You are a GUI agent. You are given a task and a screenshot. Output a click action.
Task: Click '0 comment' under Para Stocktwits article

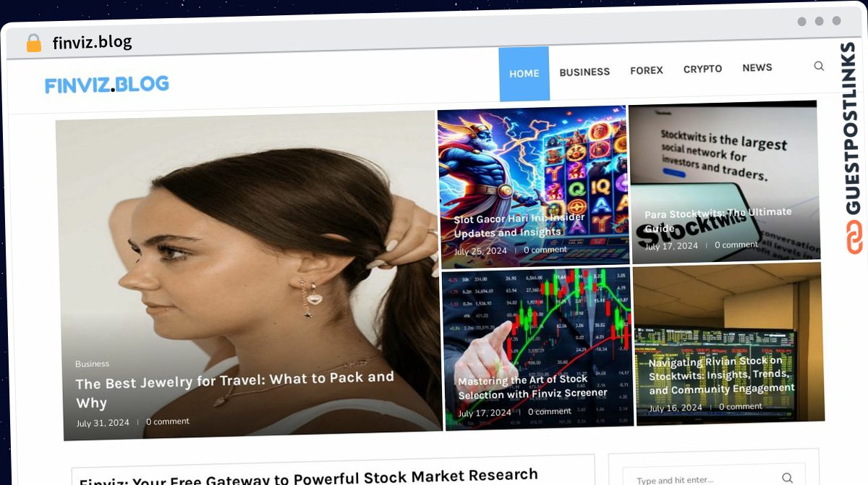[x=736, y=245]
